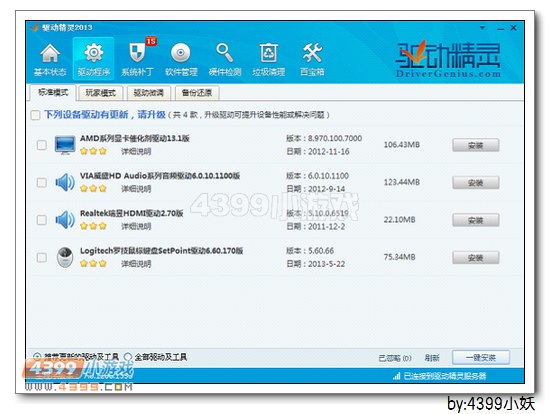Click the 123.44MB size value
This screenshot has width=550, height=414.
pyautogui.click(x=402, y=182)
